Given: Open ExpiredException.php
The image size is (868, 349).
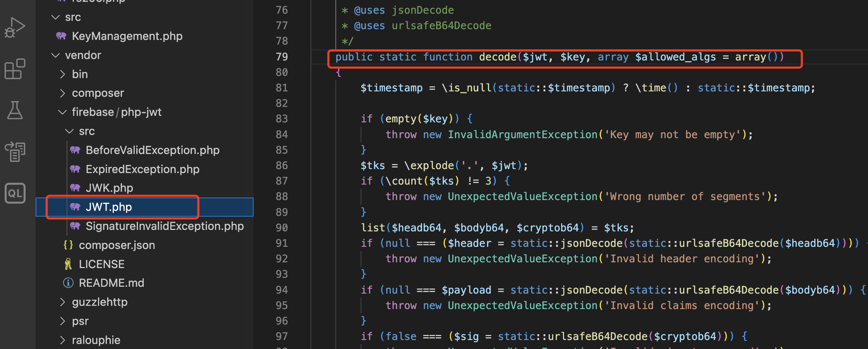Looking at the screenshot, I should point(142,169).
